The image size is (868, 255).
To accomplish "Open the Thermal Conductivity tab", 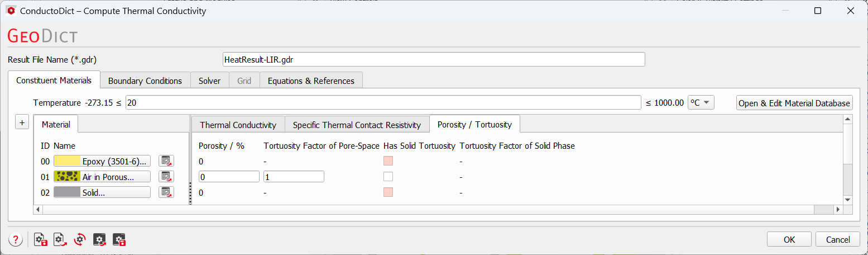I will [x=238, y=125].
